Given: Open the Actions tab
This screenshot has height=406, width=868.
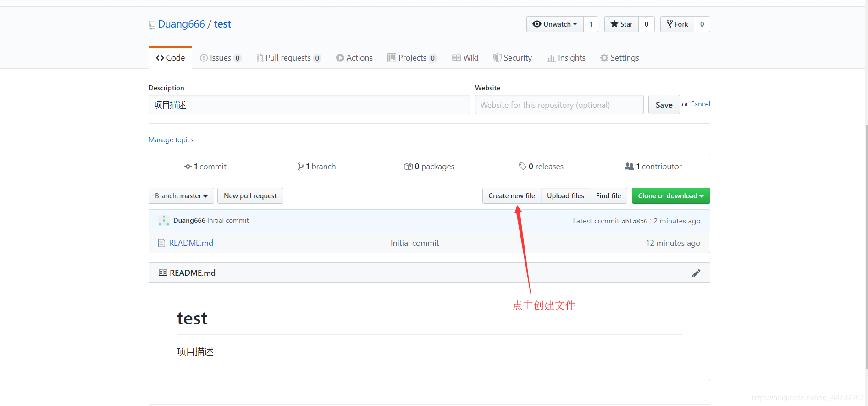Looking at the screenshot, I should point(354,58).
